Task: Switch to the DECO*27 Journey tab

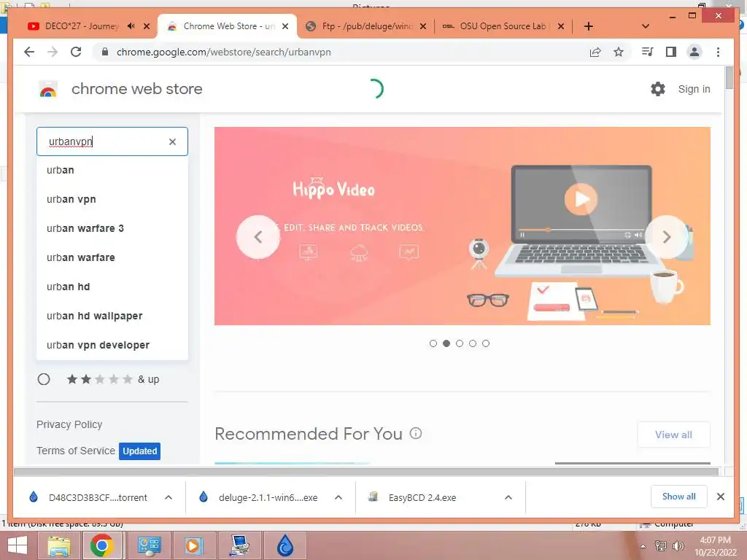Action: pos(81,26)
